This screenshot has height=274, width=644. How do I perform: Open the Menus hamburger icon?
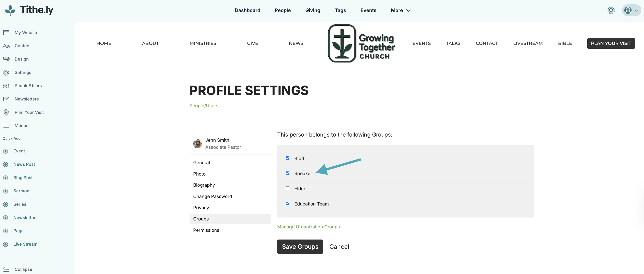[x=6, y=126]
